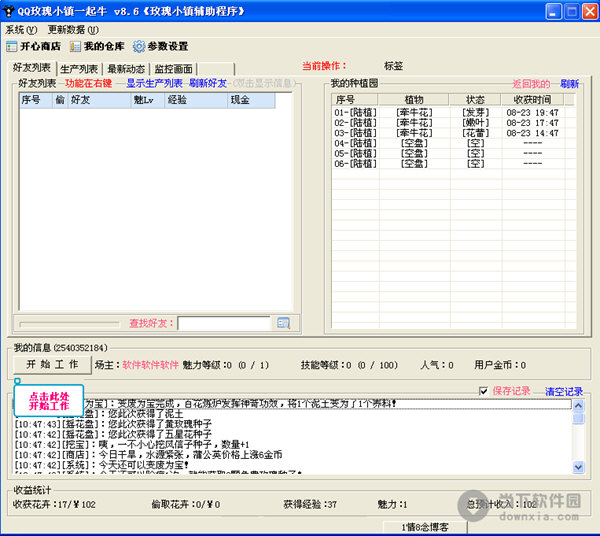
Task: Click the 保存记录 label text
Action: click(511, 391)
